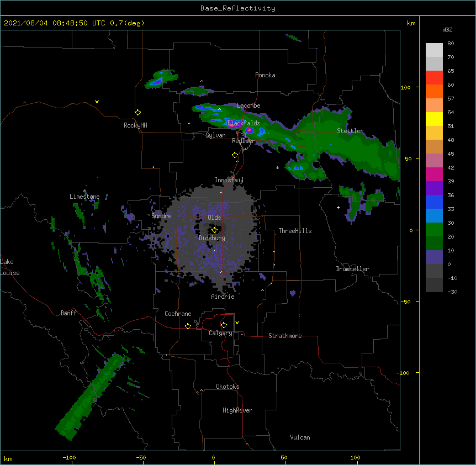Click the Olds town label
This screenshot has width=476, height=465.
coord(214,218)
